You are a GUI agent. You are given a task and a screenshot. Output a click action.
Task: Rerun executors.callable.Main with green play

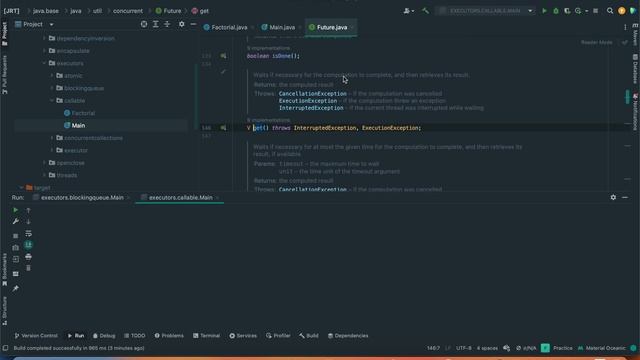16,210
